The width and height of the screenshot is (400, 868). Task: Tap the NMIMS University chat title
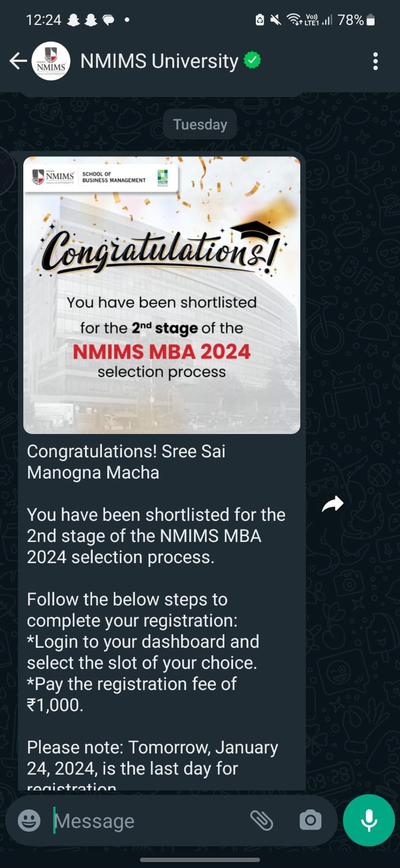pos(159,61)
